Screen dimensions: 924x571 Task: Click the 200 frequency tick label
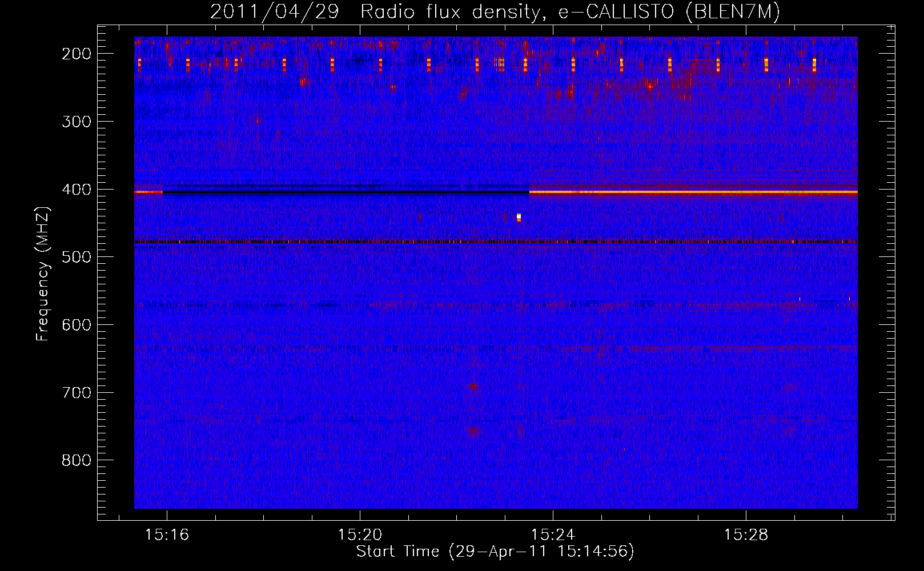tap(77, 54)
